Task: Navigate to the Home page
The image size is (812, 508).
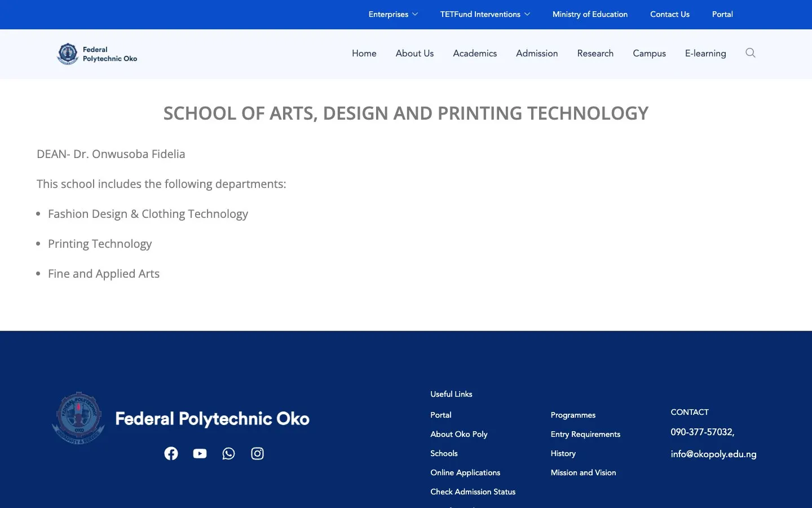Action: [364, 53]
